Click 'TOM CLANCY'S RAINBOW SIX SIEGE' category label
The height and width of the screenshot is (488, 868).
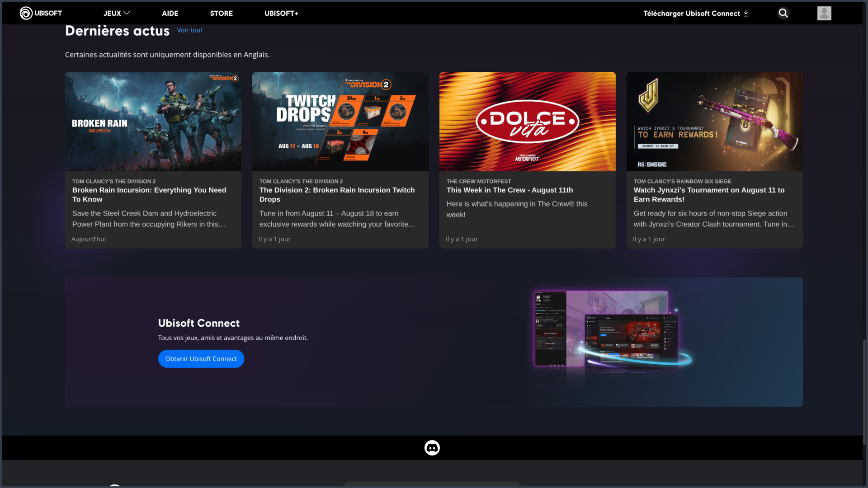tap(682, 181)
